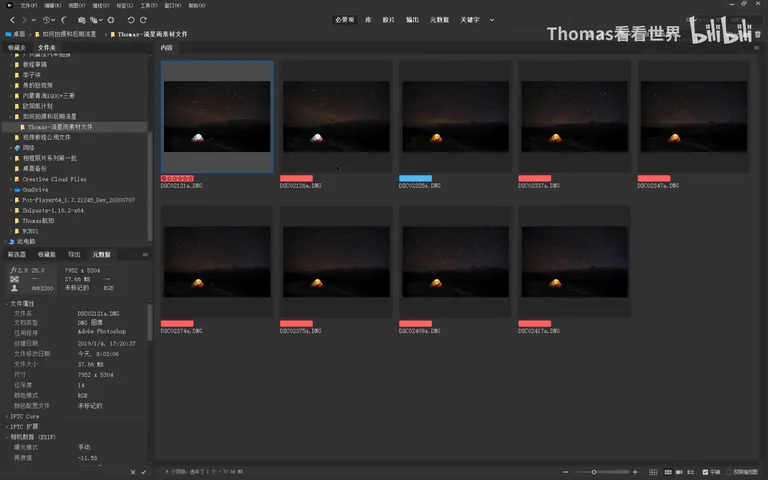768x480 pixels.
Task: Click the minus icon of thumbnail zoom
Action: pyautogui.click(x=565, y=472)
